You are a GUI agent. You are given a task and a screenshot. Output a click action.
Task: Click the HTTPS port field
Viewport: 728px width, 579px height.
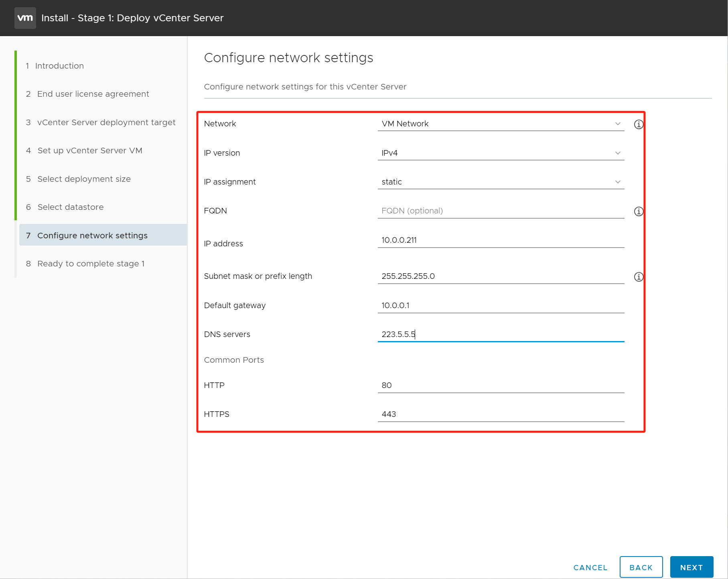click(500, 414)
